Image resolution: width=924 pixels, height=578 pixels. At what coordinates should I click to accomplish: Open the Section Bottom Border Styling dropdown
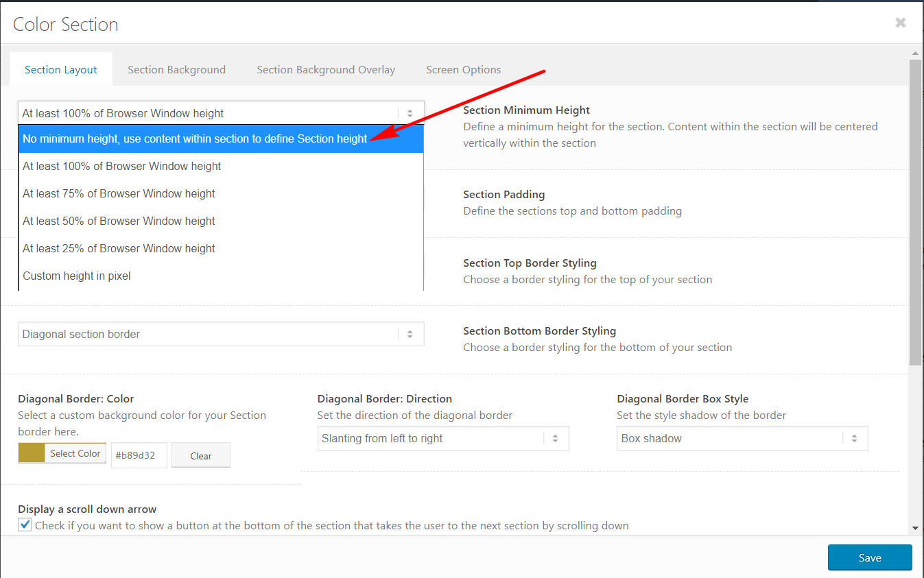click(x=221, y=334)
